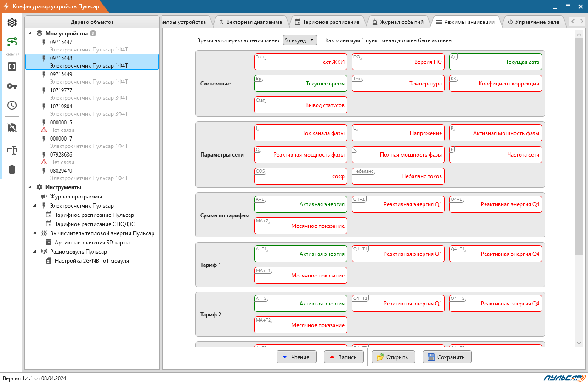Switch to the Векторная диаграмма tab
588x384 pixels.
click(x=250, y=22)
